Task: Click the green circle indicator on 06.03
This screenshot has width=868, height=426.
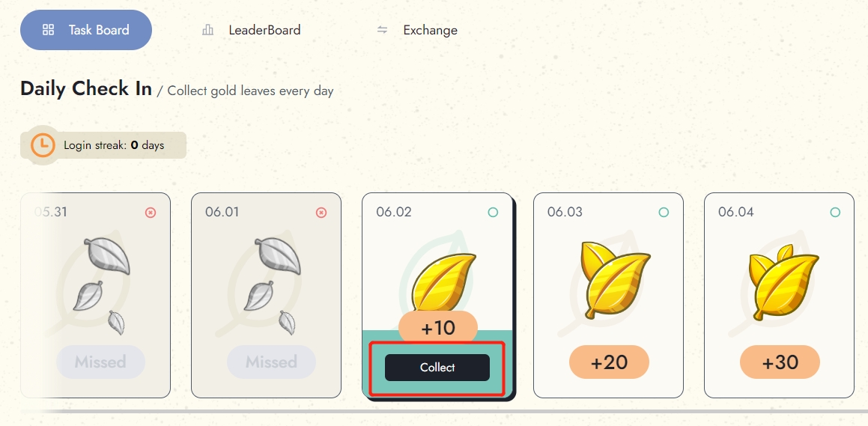Action: click(x=664, y=213)
